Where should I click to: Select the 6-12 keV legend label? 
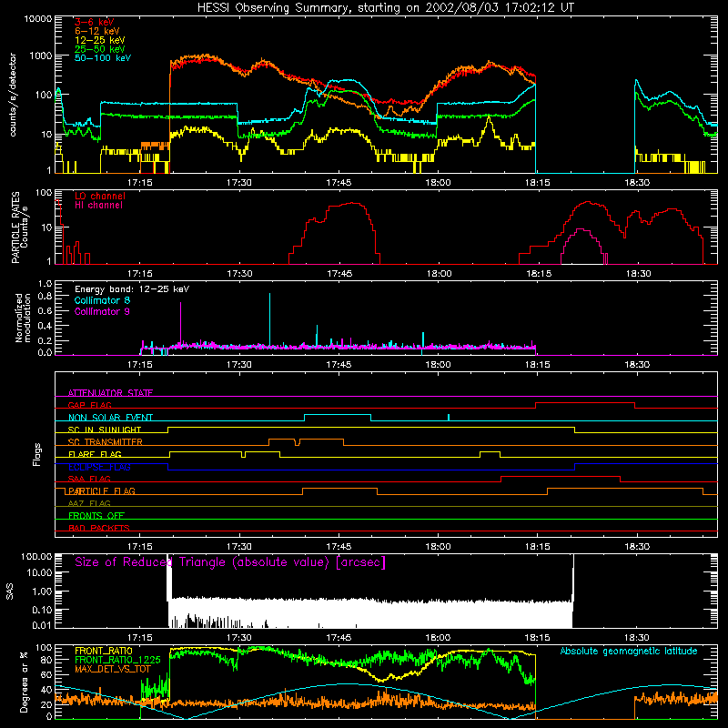pos(97,31)
